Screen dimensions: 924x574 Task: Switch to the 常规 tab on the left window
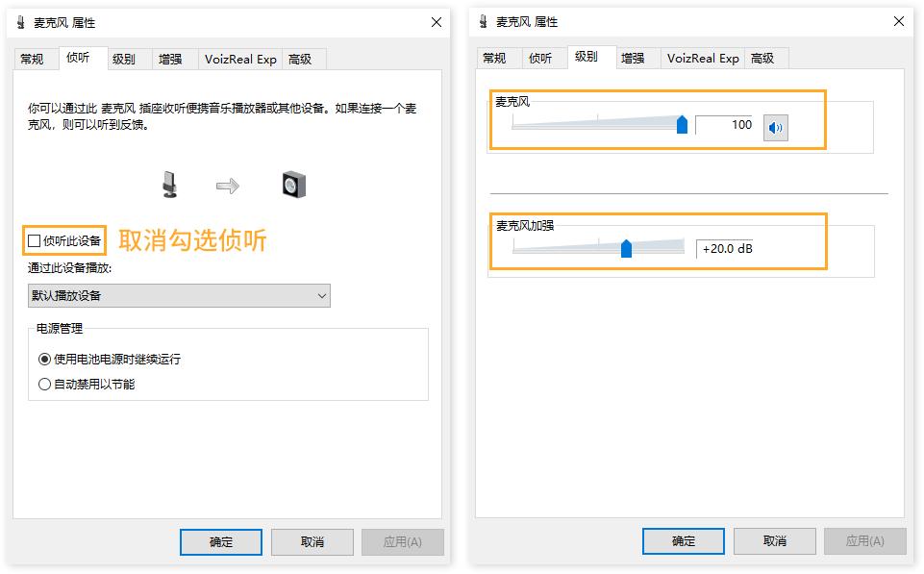33,59
